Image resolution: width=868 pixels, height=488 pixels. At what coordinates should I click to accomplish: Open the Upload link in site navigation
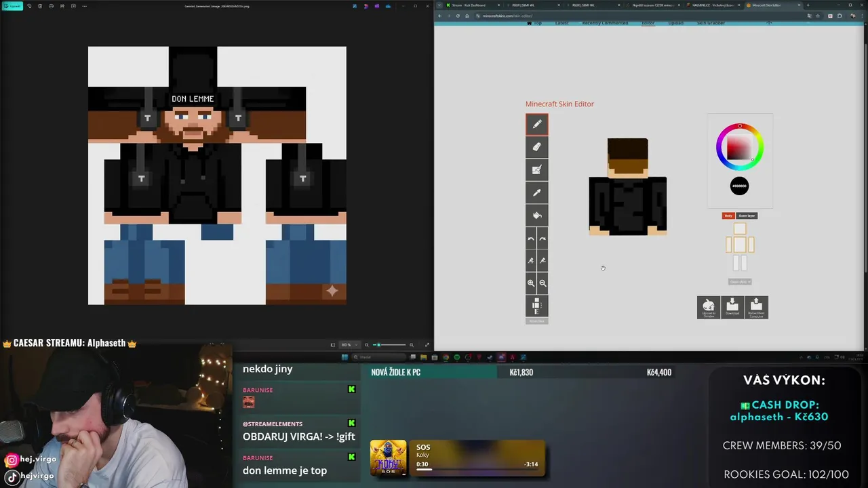point(676,23)
